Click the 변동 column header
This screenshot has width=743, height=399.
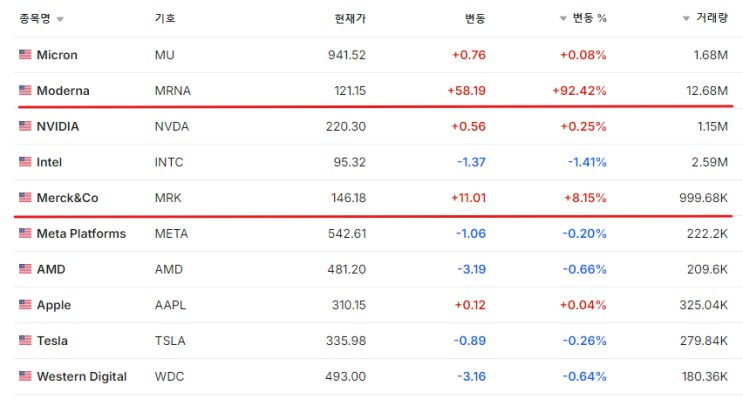(475, 18)
